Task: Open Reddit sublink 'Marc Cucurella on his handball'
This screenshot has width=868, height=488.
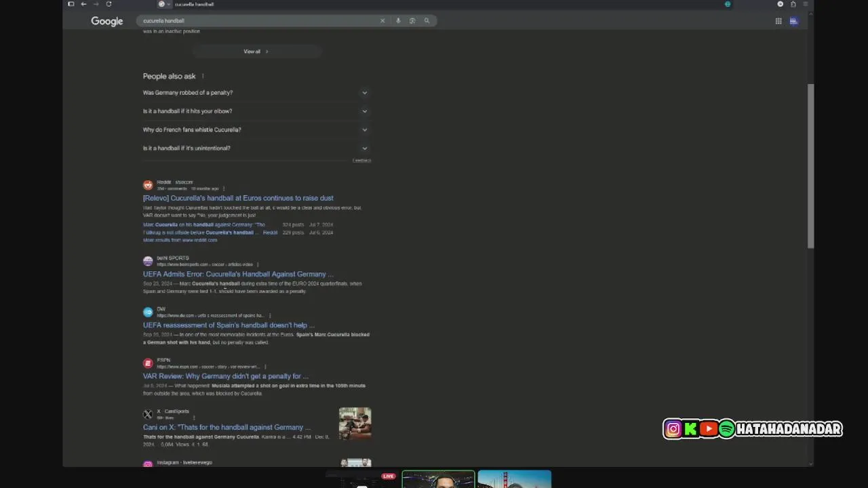Action: click(x=203, y=224)
